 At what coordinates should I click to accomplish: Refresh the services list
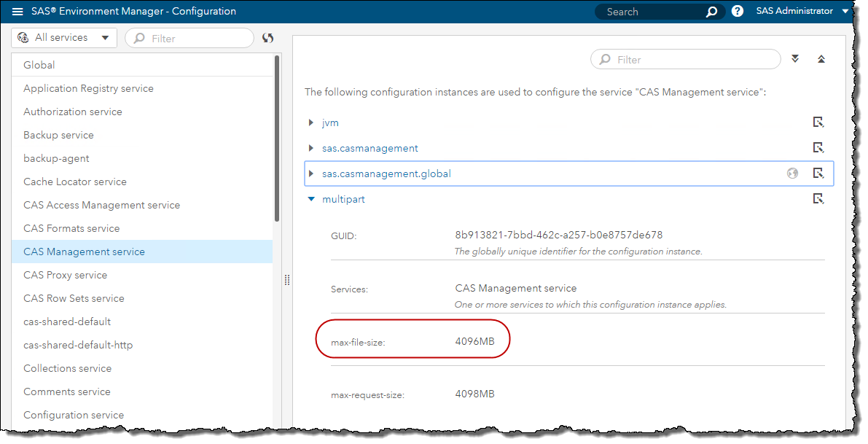click(x=267, y=38)
